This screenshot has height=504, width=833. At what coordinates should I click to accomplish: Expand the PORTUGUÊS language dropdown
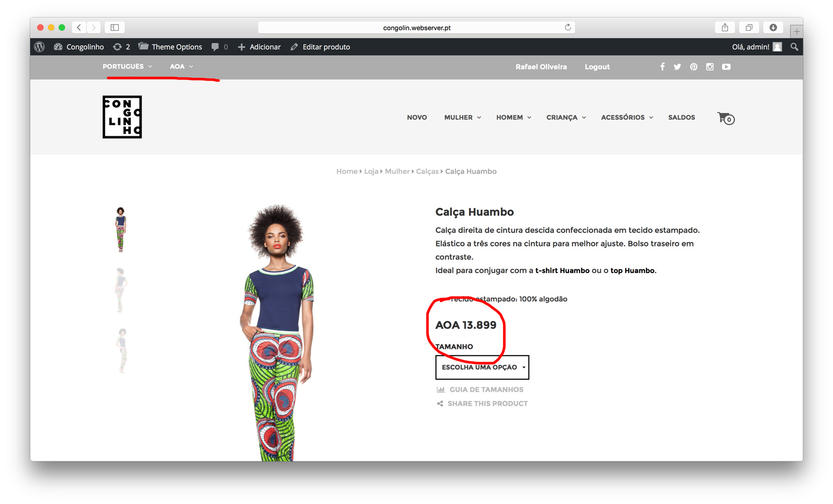click(128, 67)
